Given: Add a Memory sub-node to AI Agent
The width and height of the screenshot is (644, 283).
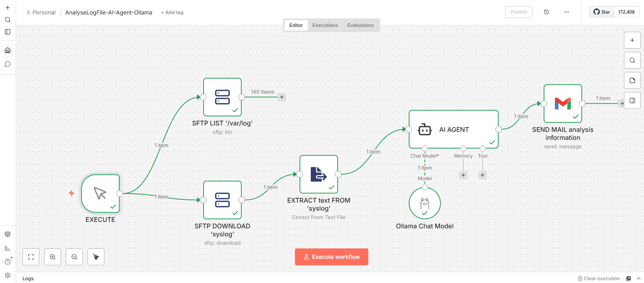Looking at the screenshot, I should point(463,175).
